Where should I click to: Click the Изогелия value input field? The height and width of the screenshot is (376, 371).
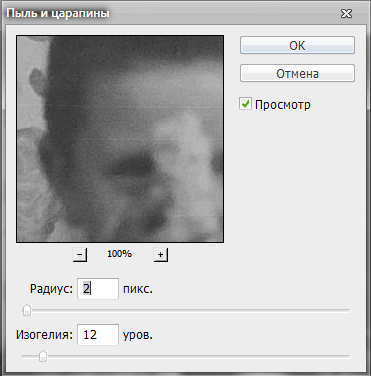tap(98, 334)
